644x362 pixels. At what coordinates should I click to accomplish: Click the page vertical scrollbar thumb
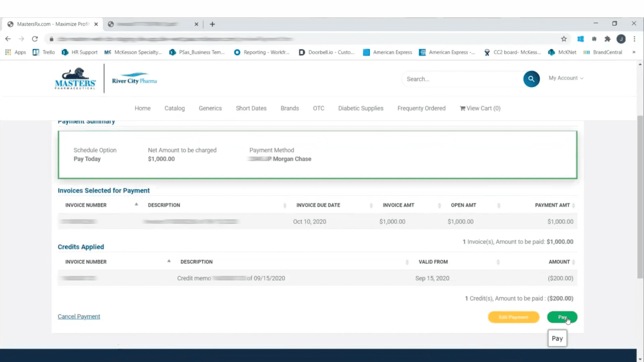(640, 197)
